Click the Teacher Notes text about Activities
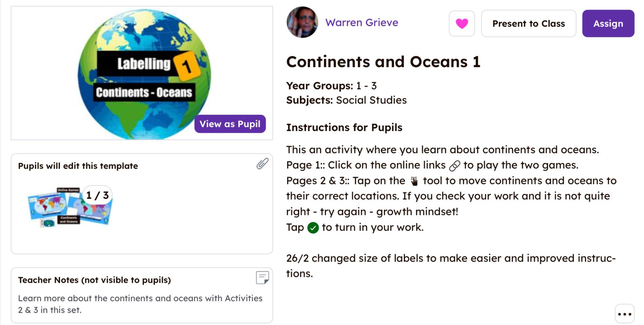This screenshot has height=325, width=644. click(x=140, y=304)
